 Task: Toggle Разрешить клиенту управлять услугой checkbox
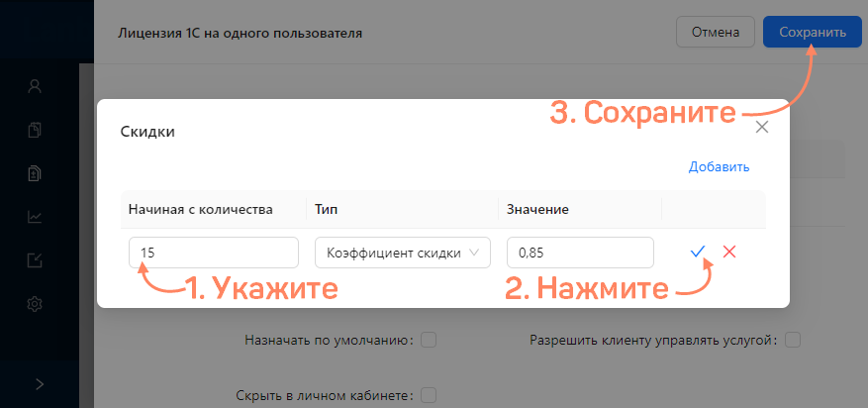tap(793, 340)
